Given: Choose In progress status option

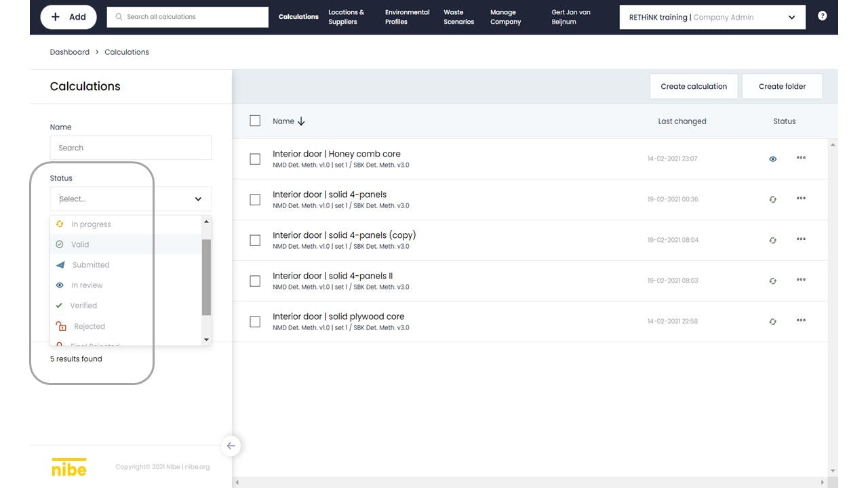Looking at the screenshot, I should coord(126,224).
